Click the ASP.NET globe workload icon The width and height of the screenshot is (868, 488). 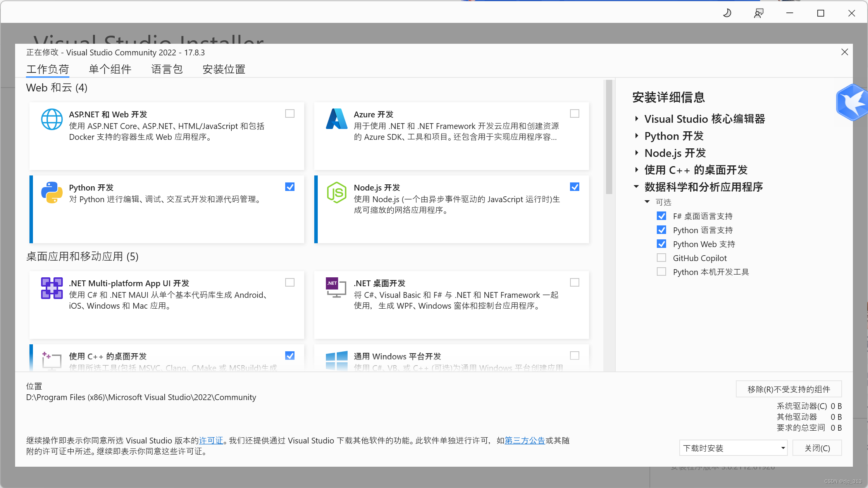coord(52,119)
